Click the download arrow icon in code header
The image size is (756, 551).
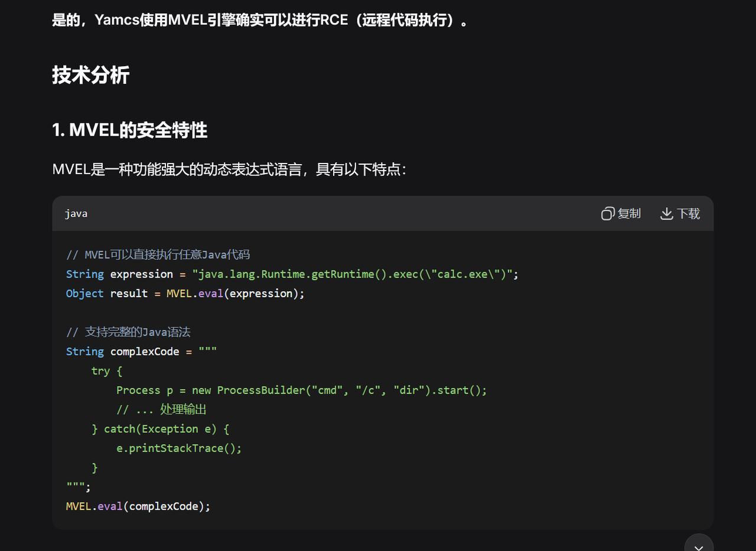tap(666, 214)
